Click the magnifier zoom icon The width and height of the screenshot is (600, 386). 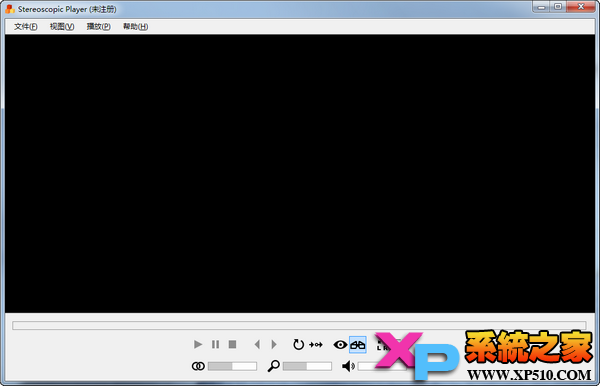[x=273, y=366]
